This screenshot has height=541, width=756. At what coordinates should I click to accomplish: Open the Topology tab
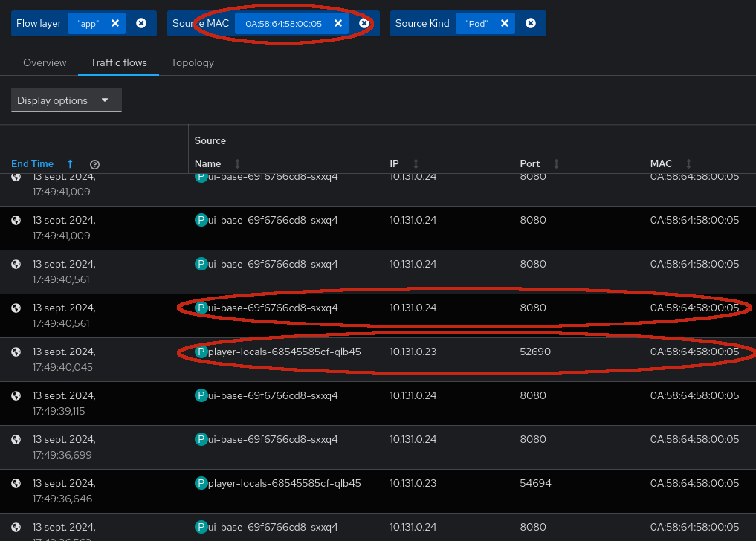pos(193,62)
